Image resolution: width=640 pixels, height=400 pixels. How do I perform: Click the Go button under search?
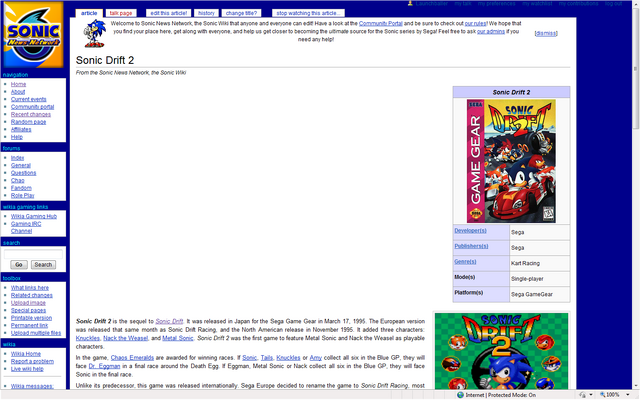19,265
